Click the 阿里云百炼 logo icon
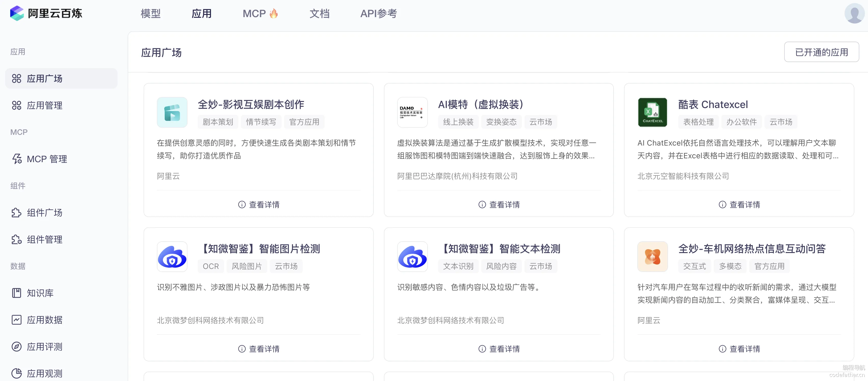The height and width of the screenshot is (381, 868). point(17,14)
